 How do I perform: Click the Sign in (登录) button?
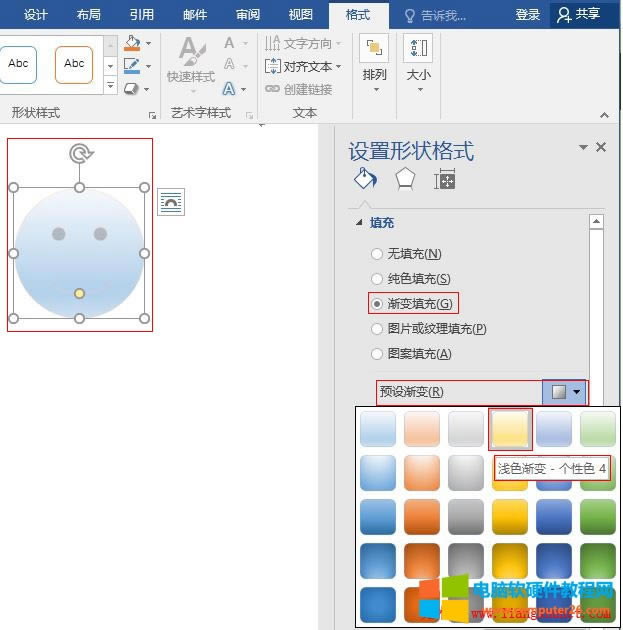pos(528,15)
